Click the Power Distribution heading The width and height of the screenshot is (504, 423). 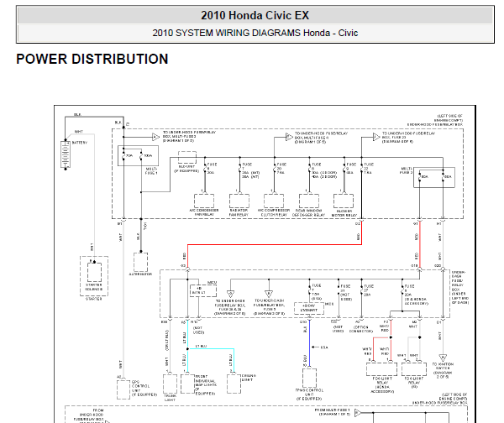click(x=92, y=60)
